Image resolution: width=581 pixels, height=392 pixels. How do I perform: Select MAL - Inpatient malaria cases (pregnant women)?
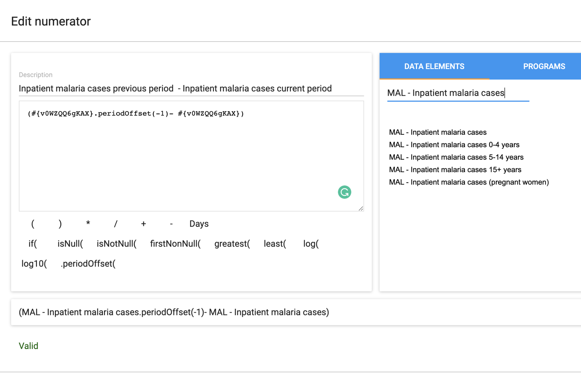click(469, 182)
